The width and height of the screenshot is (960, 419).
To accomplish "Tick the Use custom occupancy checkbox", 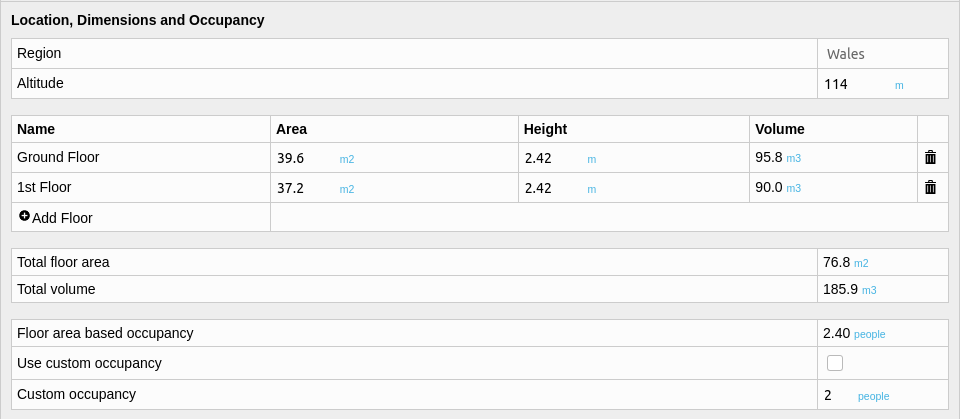I will pos(834,363).
